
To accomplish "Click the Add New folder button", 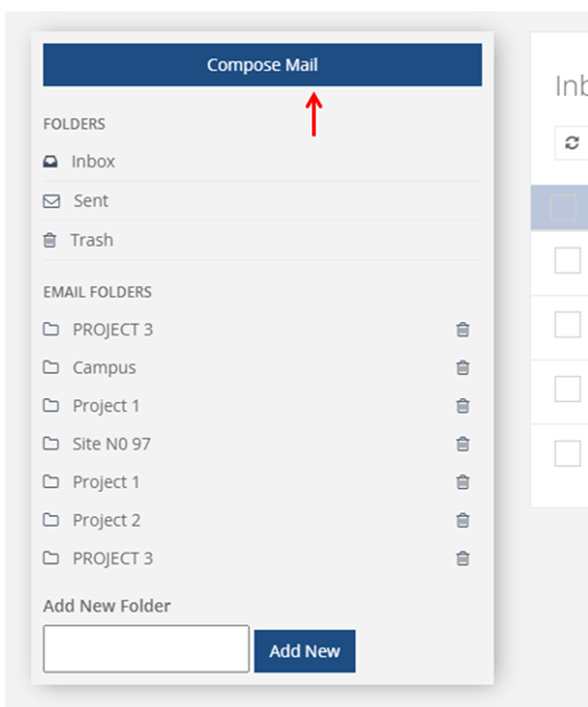I will (305, 651).
